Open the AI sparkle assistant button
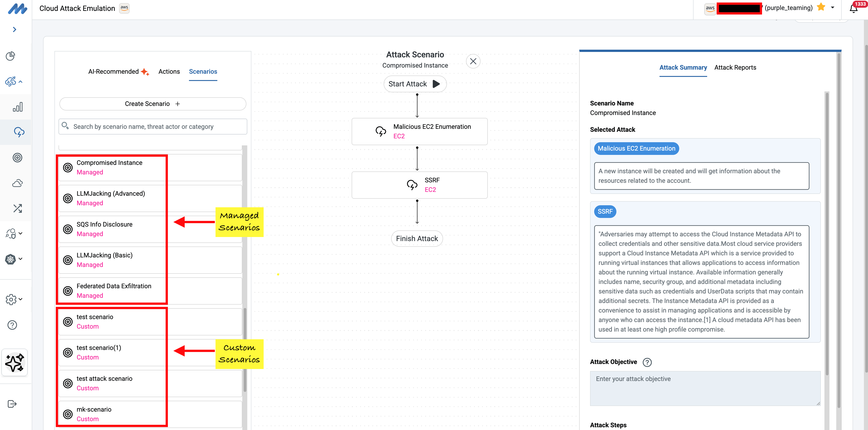Screen dimensions: 868x430 tap(15, 362)
